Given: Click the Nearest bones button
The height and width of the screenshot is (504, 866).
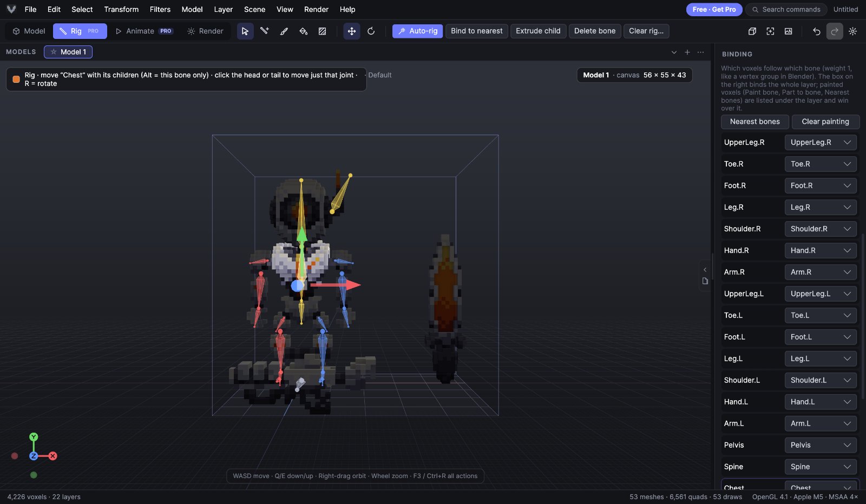Looking at the screenshot, I should 755,122.
